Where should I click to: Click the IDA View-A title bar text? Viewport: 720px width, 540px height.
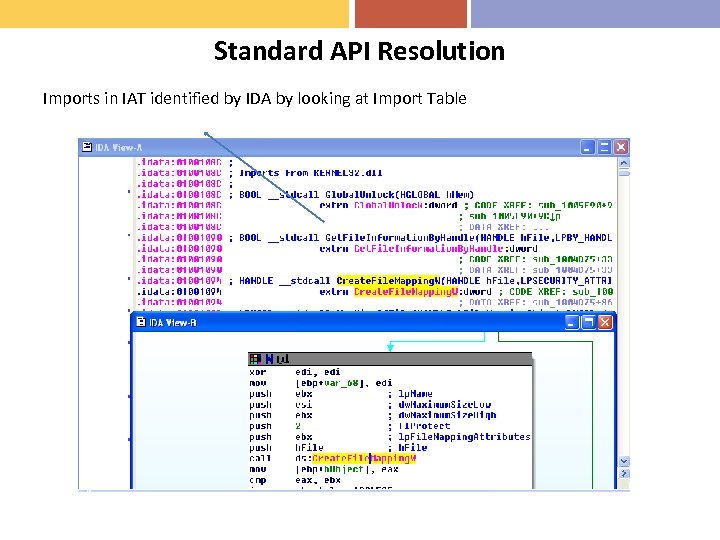click(x=118, y=147)
